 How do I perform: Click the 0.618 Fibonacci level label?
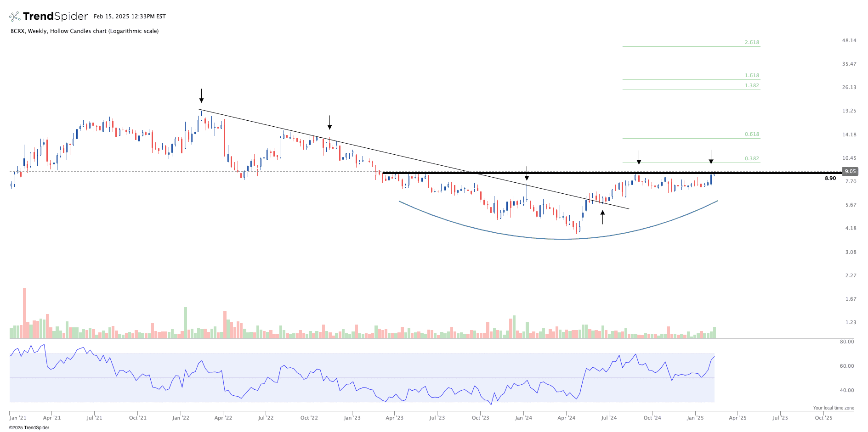click(752, 134)
